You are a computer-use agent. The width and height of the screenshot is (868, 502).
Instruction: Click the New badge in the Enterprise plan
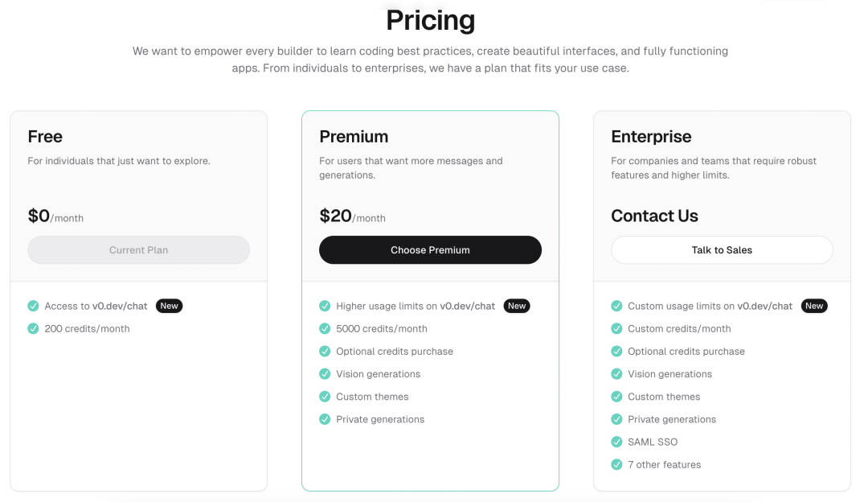[x=813, y=306]
